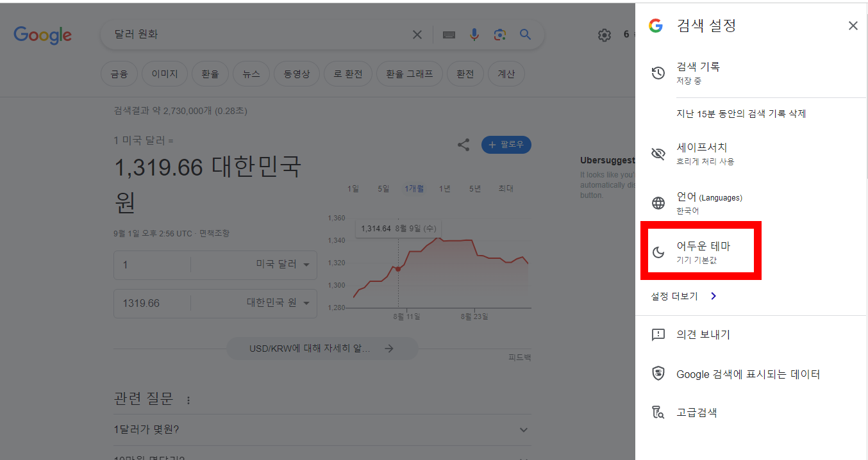Open 검색 기록 setting
Image resolution: width=868 pixels, height=460 pixels.
click(x=751, y=73)
